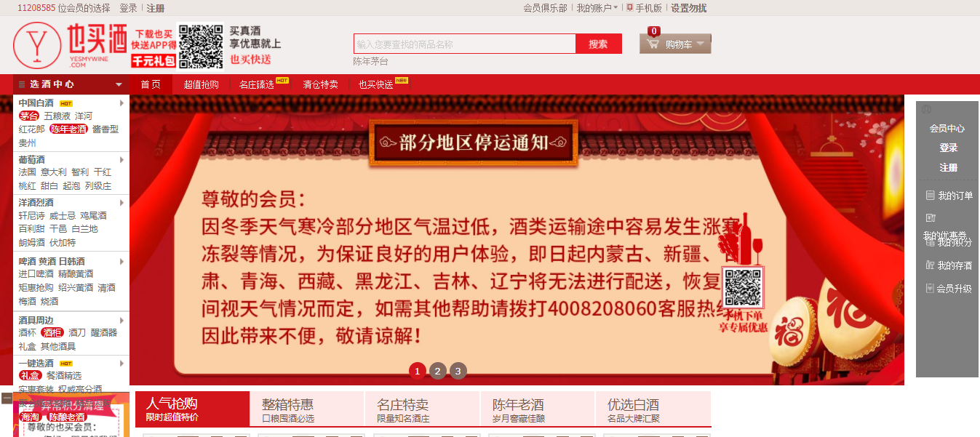Expand the 中国白酒 category arrow

click(122, 103)
